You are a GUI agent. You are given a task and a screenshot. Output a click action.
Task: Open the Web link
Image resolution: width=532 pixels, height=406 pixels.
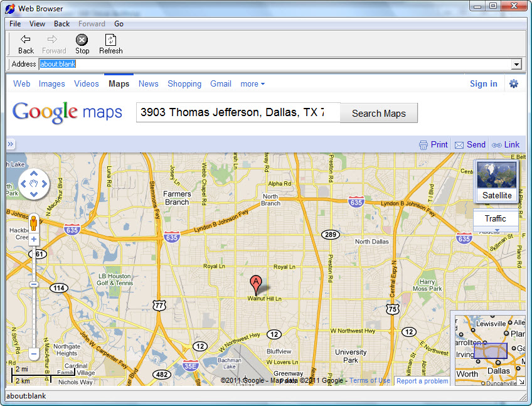tap(22, 83)
